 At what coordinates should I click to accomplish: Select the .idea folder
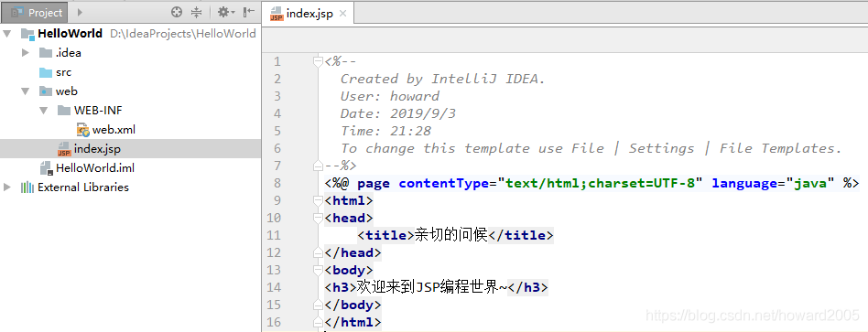(x=68, y=53)
